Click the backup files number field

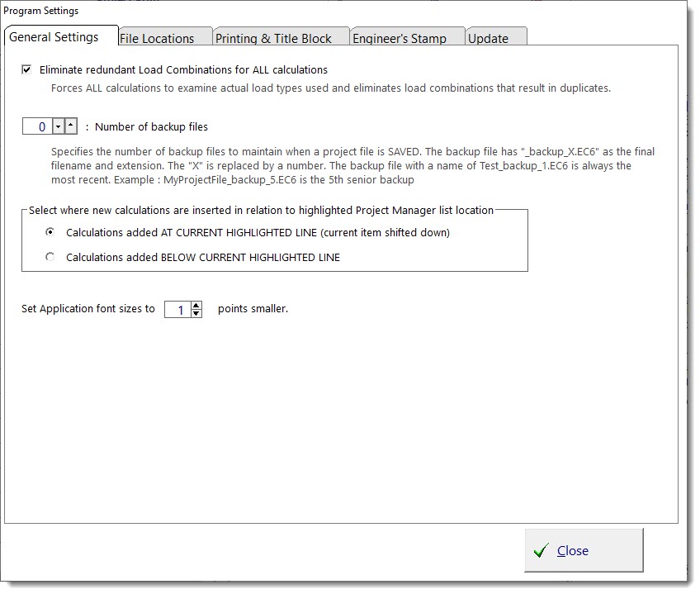(38, 127)
